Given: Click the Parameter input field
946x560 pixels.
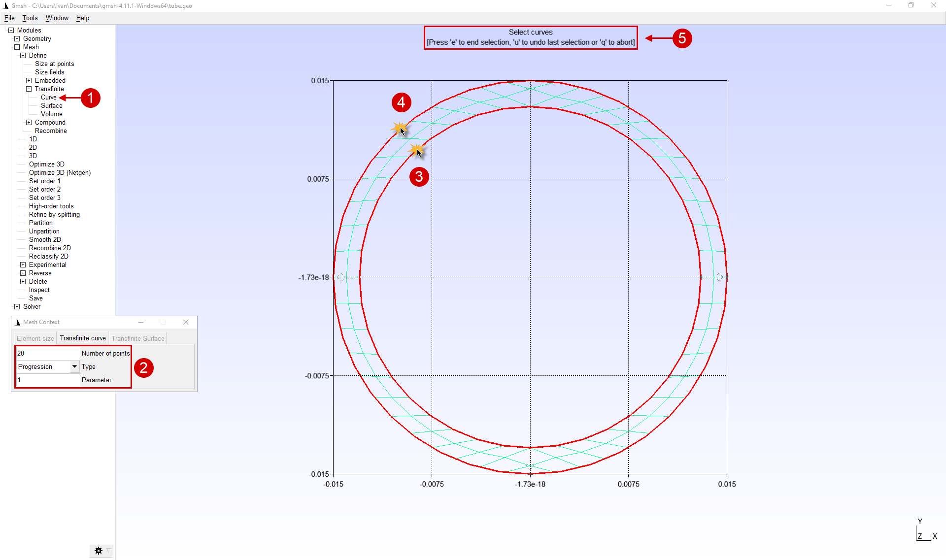Looking at the screenshot, I should tap(47, 380).
